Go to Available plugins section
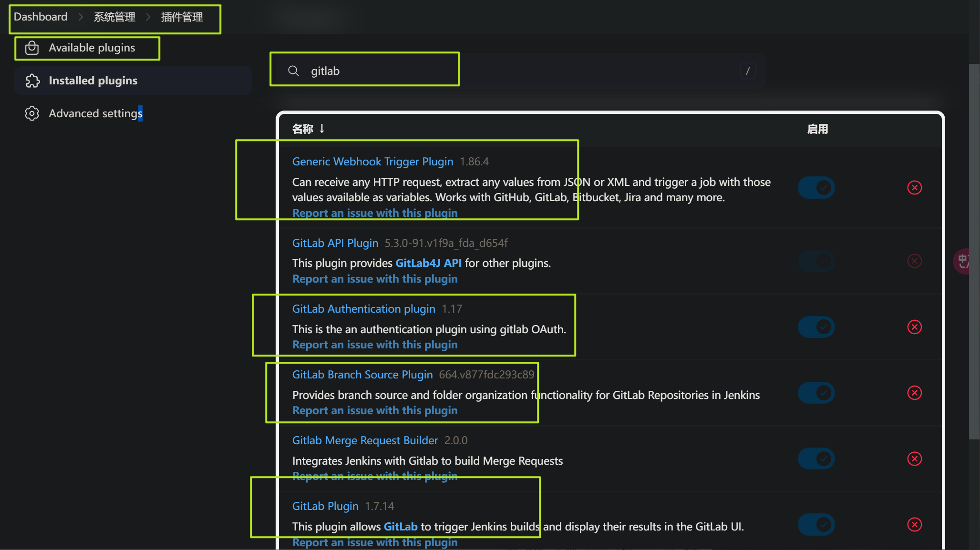The height and width of the screenshot is (550, 980). point(92,48)
